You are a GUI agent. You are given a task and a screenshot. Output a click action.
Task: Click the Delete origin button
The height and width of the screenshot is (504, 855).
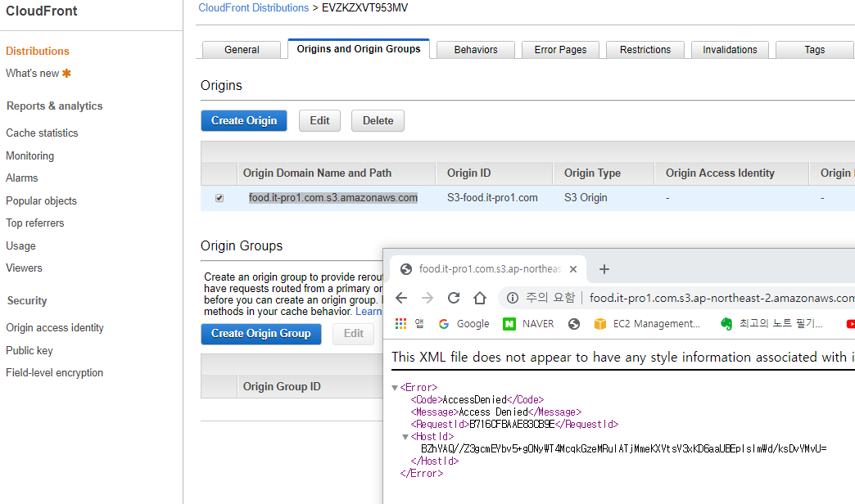pyautogui.click(x=378, y=120)
